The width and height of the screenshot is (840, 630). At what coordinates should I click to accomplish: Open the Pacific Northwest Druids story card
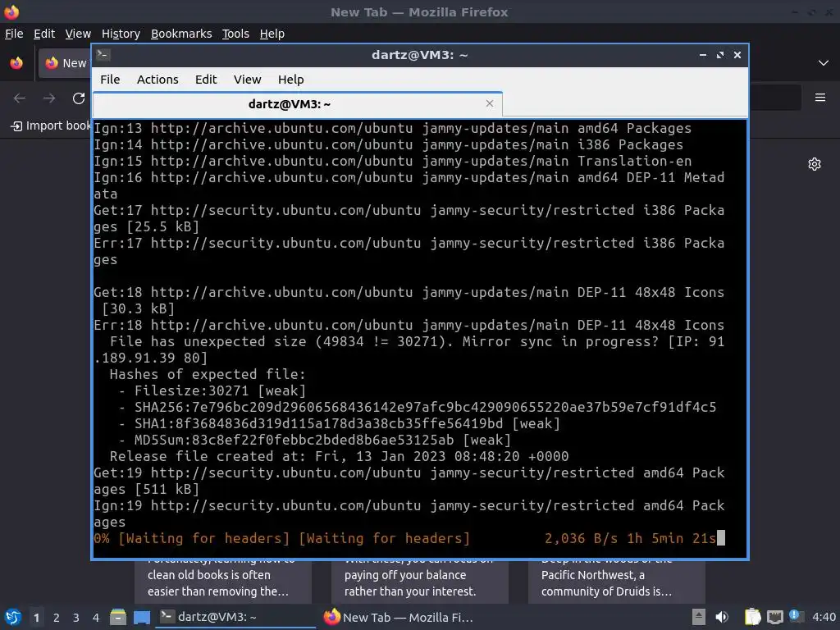[x=617, y=582]
